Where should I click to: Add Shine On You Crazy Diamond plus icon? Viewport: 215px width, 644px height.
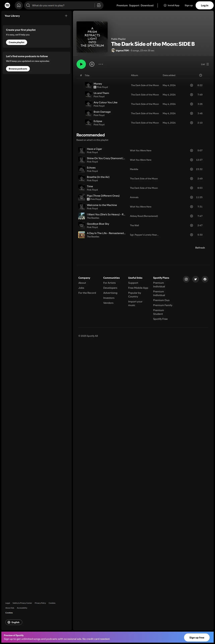tap(191, 160)
